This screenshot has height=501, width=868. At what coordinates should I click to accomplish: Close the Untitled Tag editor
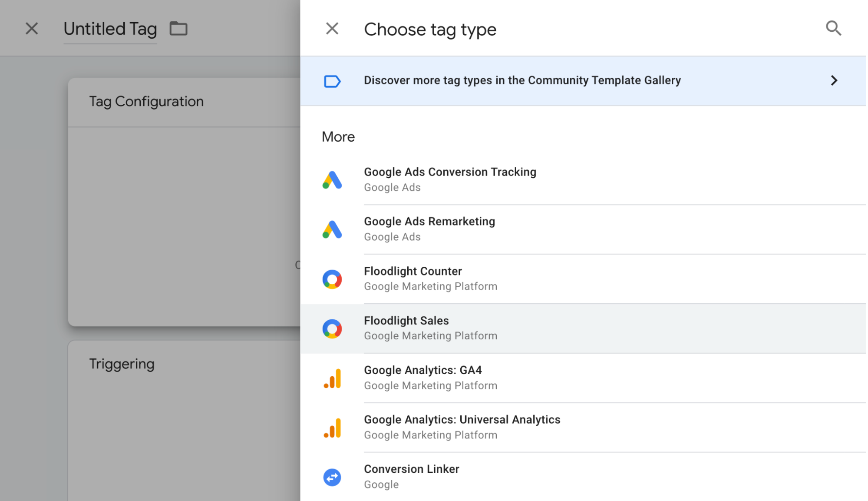click(x=32, y=29)
